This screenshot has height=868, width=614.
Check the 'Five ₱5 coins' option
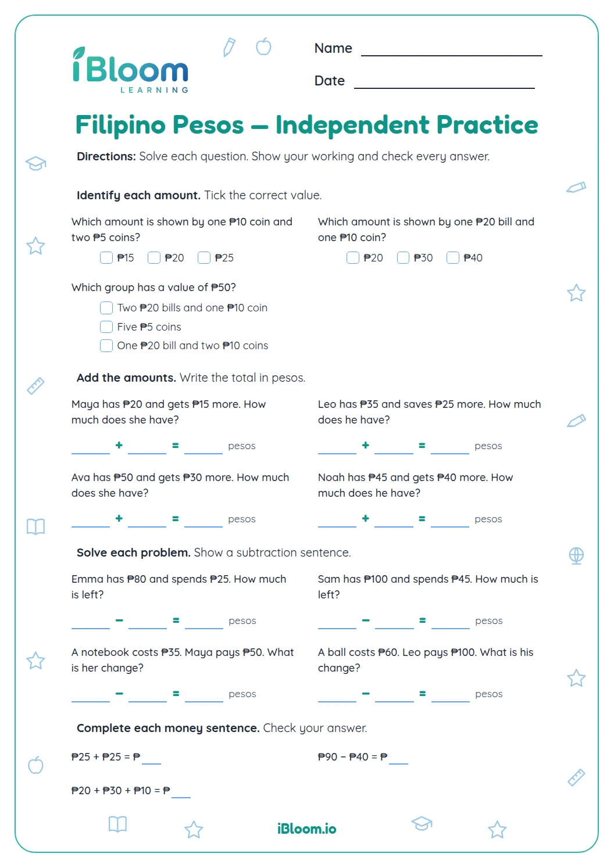point(106,327)
